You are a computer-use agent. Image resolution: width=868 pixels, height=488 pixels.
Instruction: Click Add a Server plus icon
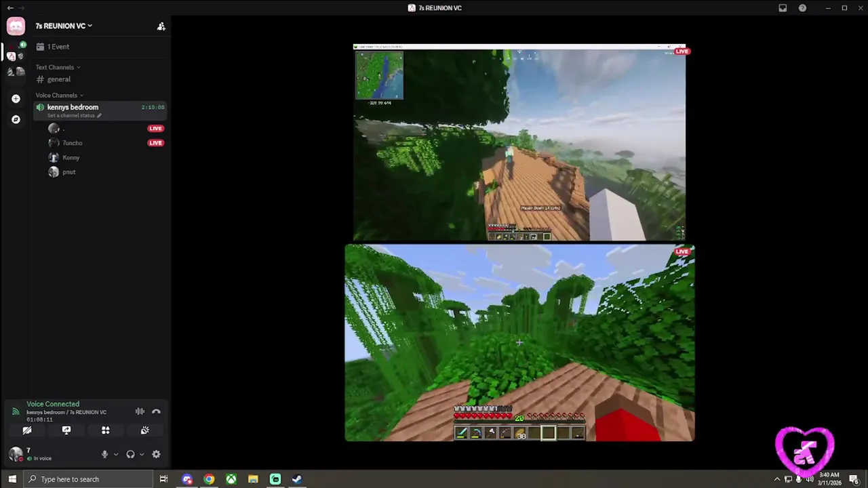(16, 99)
